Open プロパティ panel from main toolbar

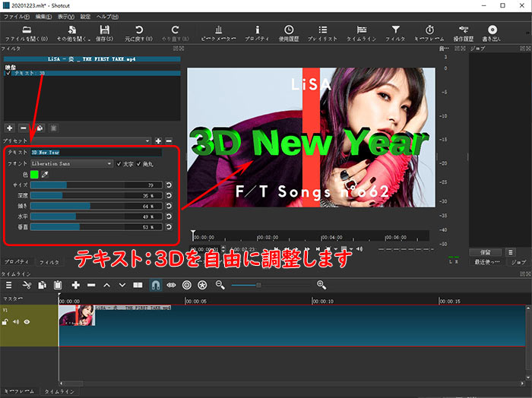(257, 33)
